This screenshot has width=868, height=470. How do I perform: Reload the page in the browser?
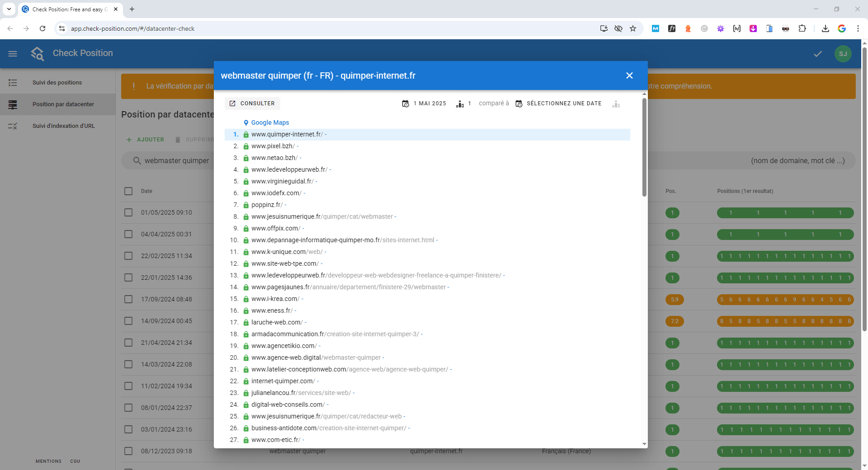pos(42,28)
